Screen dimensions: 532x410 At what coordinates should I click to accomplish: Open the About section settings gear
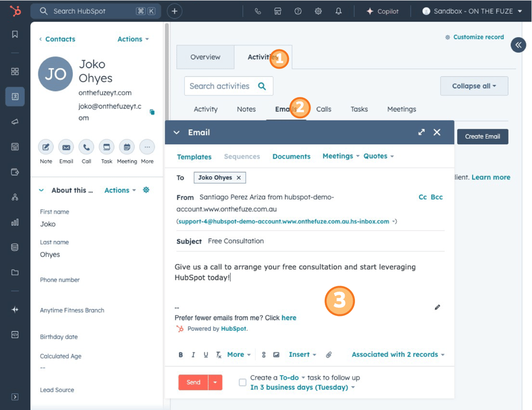pos(146,190)
